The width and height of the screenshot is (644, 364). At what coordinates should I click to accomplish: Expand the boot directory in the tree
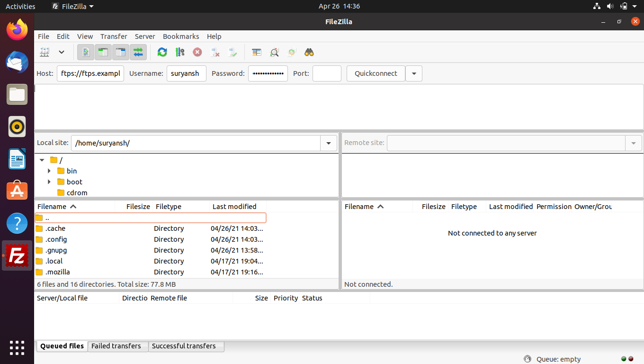(x=49, y=182)
